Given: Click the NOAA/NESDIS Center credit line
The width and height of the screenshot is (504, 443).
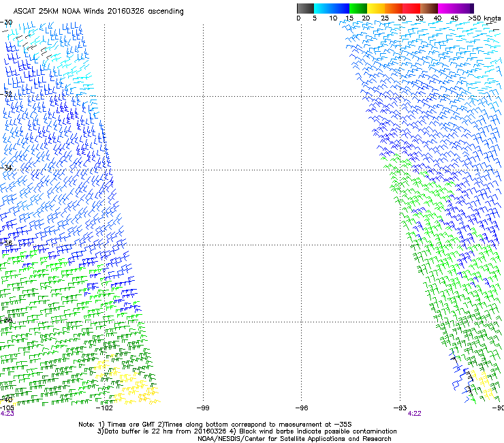Looking at the screenshot, I should tap(294, 439).
